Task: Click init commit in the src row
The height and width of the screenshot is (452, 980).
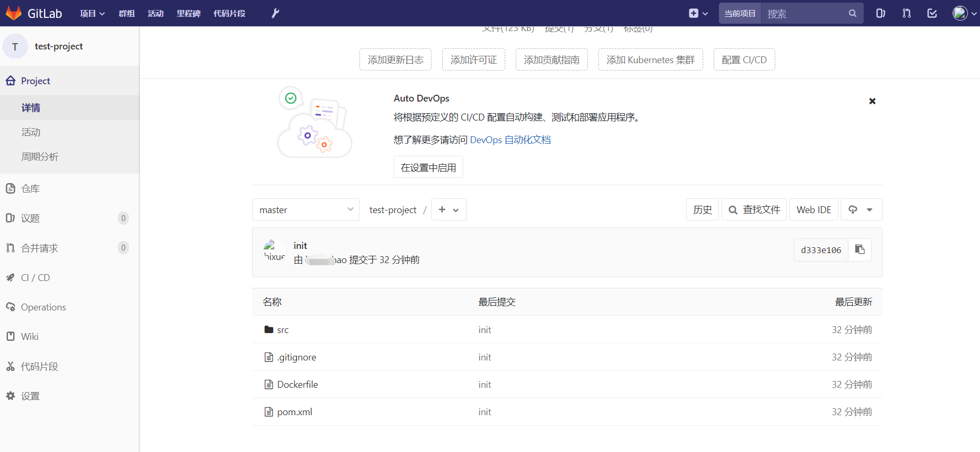Action: point(485,330)
